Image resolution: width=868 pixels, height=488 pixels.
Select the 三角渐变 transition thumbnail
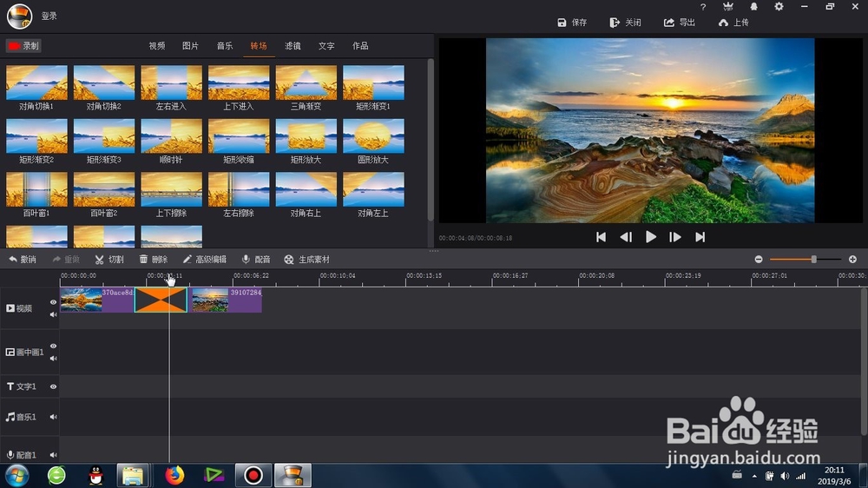click(x=306, y=82)
